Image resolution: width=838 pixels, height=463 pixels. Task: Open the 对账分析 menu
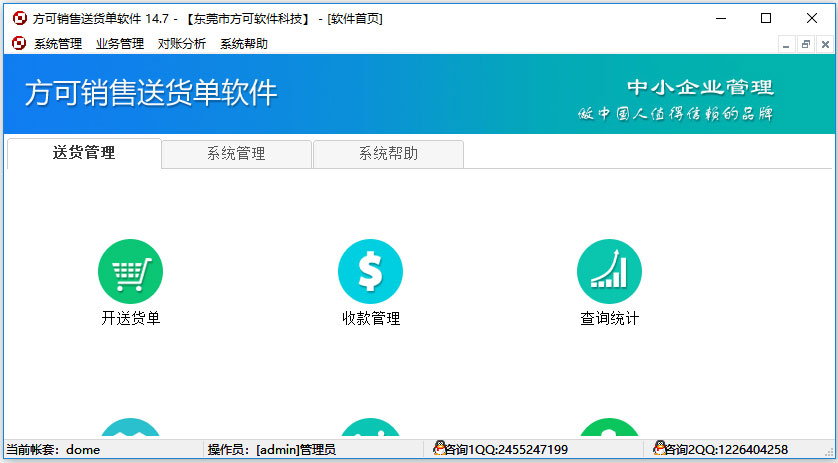182,44
